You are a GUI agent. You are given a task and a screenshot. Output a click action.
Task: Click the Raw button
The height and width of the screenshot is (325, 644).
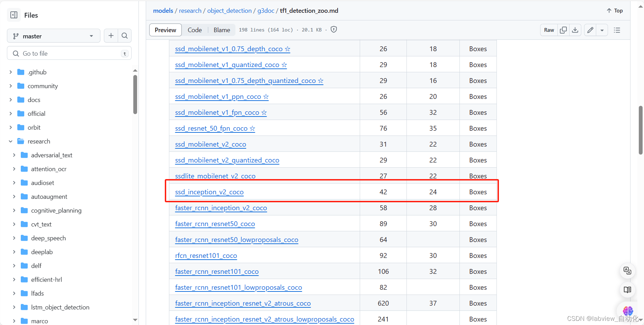549,30
